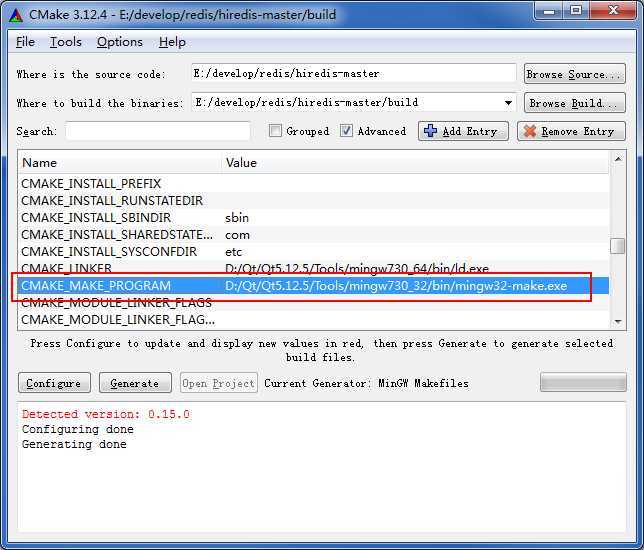This screenshot has width=644, height=550.
Task: Click 'Generating done' output line
Action: (74, 444)
